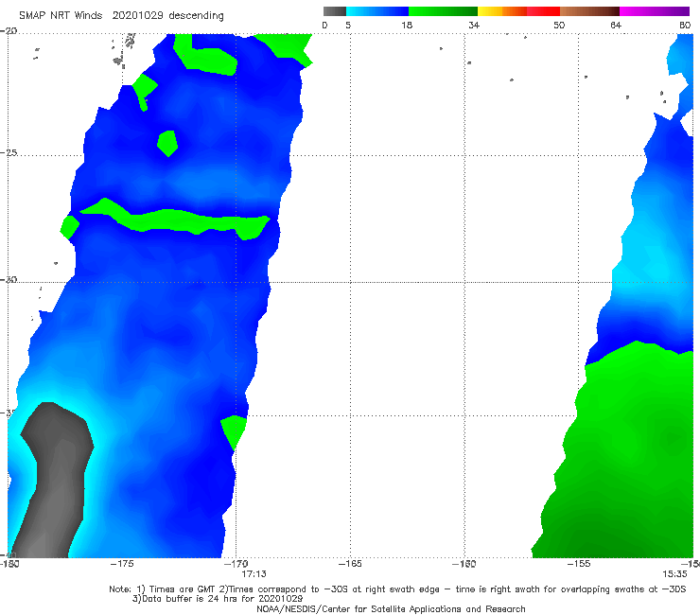Click the date text '20201029 descending'
This screenshot has height=615, width=700.
click(x=167, y=16)
